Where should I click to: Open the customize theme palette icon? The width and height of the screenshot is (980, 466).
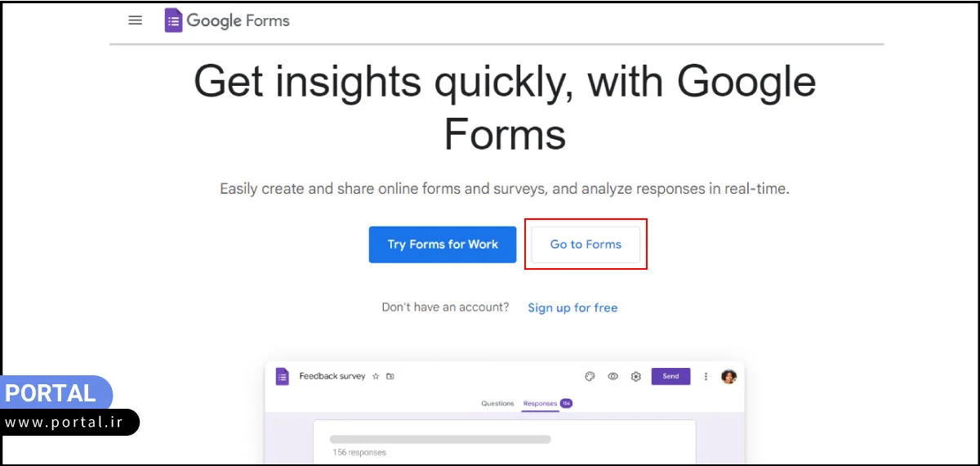click(590, 376)
